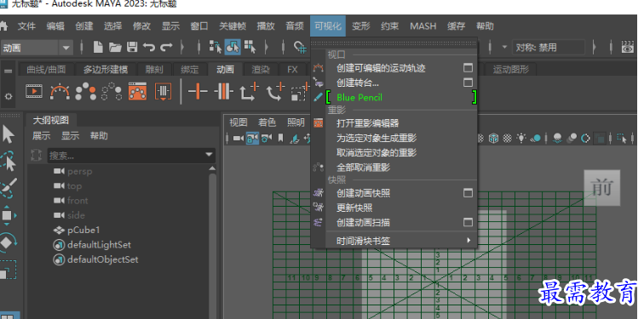The image size is (644, 319).
Task: Click the Set Key Translate shelf icon
Action: click(x=250, y=91)
